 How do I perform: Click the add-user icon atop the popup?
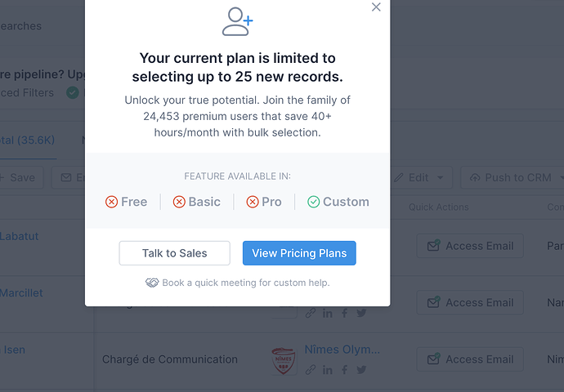point(238,21)
